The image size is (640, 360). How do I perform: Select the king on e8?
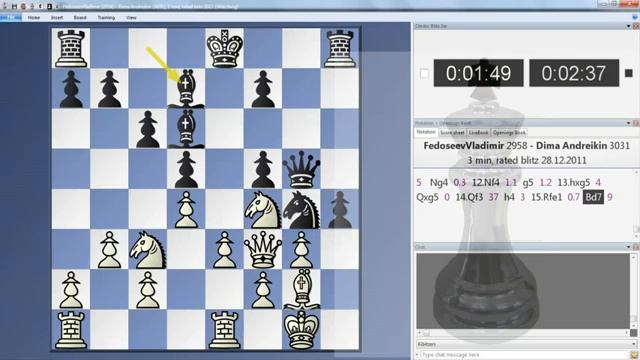coord(225,48)
